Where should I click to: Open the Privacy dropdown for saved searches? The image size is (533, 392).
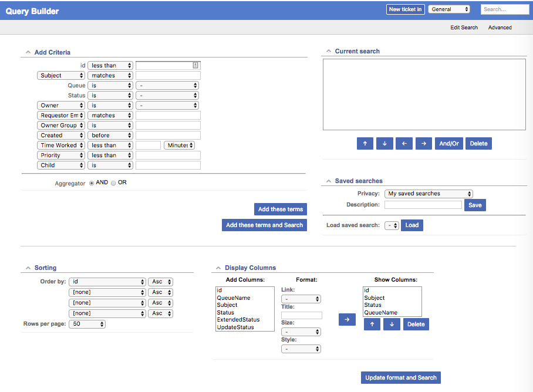pos(429,193)
